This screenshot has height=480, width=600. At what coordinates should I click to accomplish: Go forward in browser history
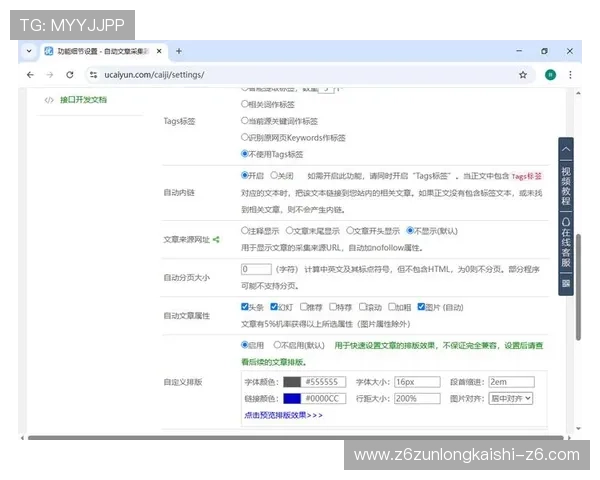tap(50, 75)
